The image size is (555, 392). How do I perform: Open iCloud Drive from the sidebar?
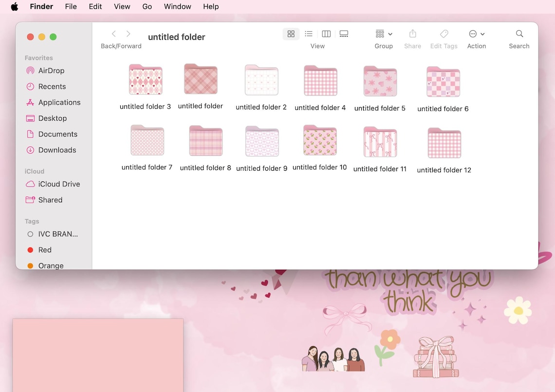(58, 184)
